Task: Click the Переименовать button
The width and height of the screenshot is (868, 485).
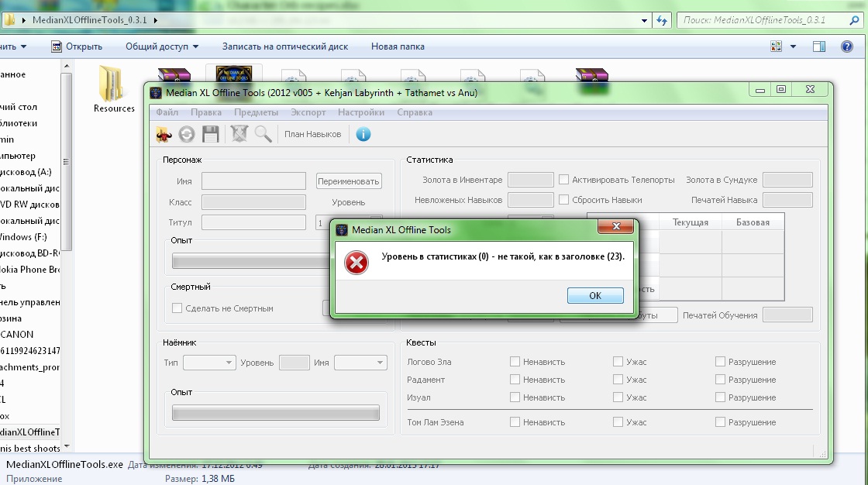Action: tap(349, 181)
